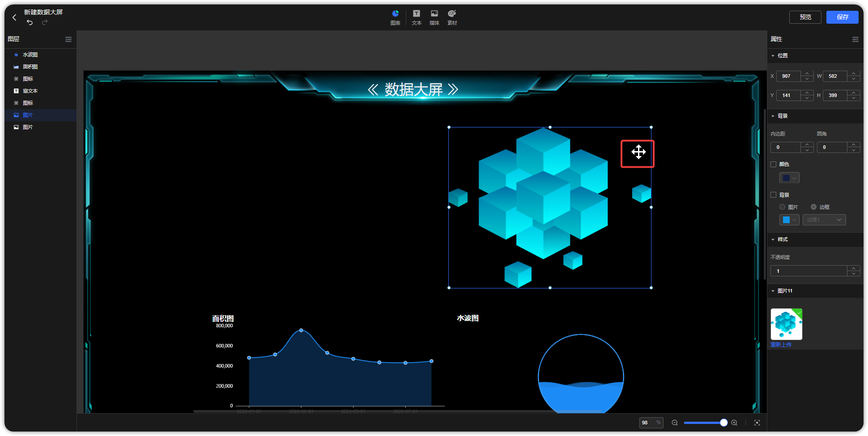Click the uploaded cube image thumbnail
This screenshot has height=436, width=868.
coord(787,324)
